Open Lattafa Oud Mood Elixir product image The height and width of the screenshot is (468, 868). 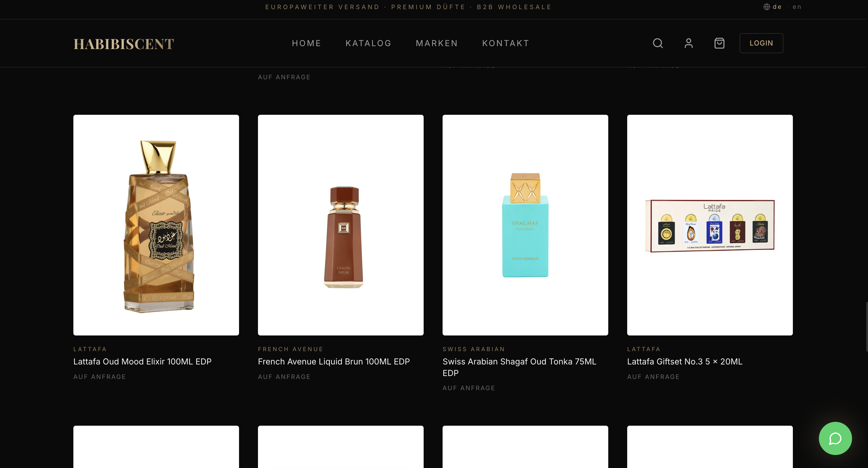156,225
